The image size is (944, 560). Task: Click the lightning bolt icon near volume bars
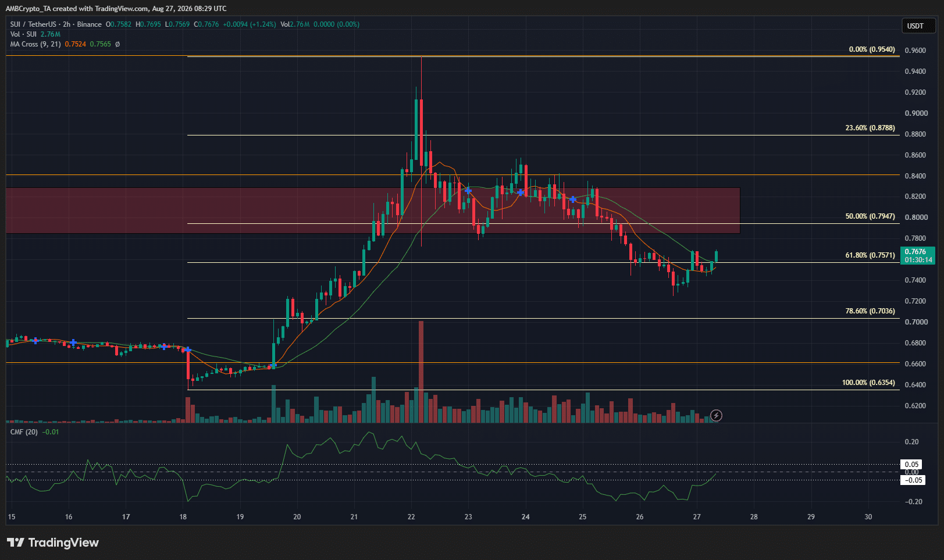[717, 415]
